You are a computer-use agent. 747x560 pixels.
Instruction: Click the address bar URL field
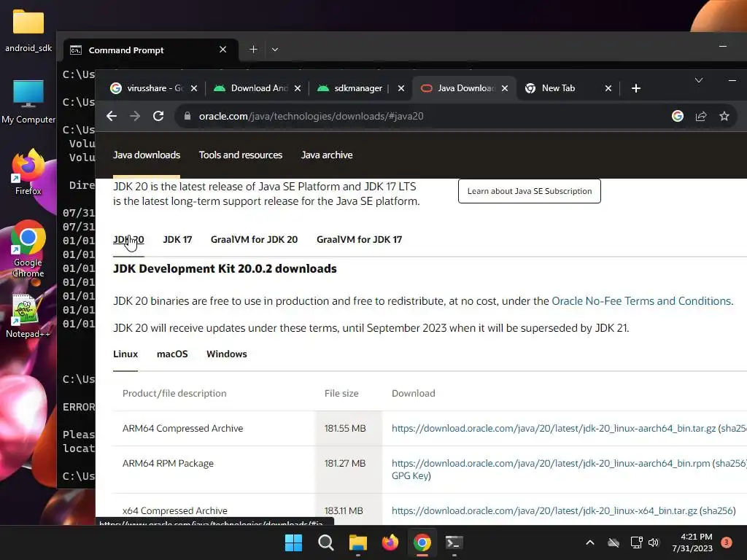311,116
